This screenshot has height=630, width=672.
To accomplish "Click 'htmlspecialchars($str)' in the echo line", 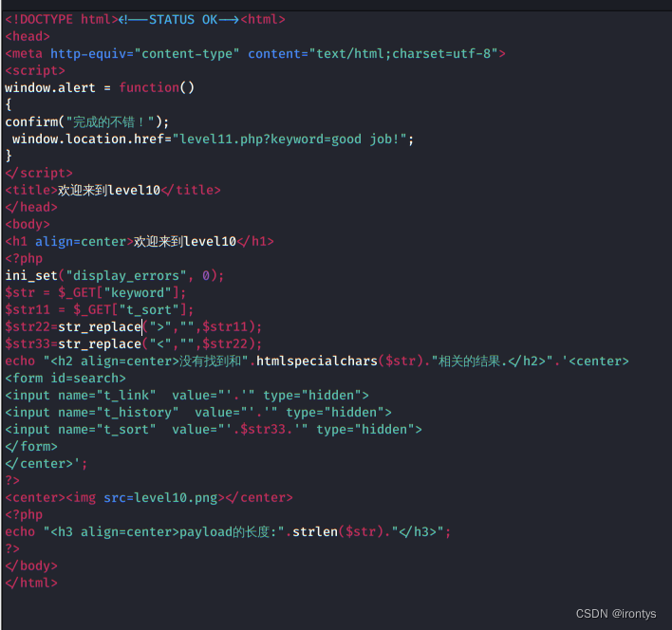I will (x=340, y=361).
